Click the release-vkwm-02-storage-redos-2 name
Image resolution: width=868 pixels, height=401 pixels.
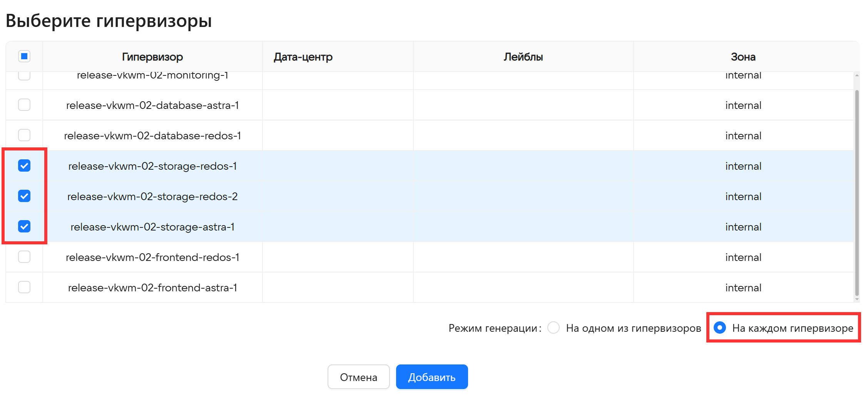tap(152, 196)
